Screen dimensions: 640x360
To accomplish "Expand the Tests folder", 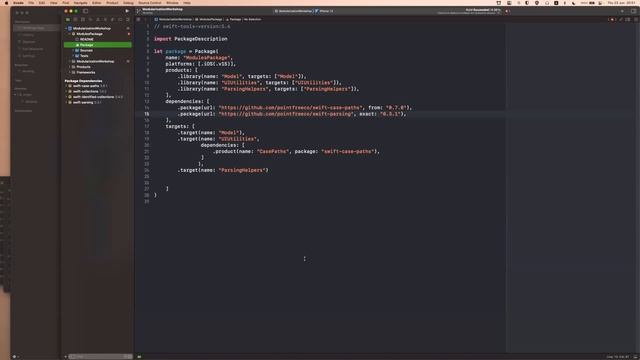I will point(73,56).
